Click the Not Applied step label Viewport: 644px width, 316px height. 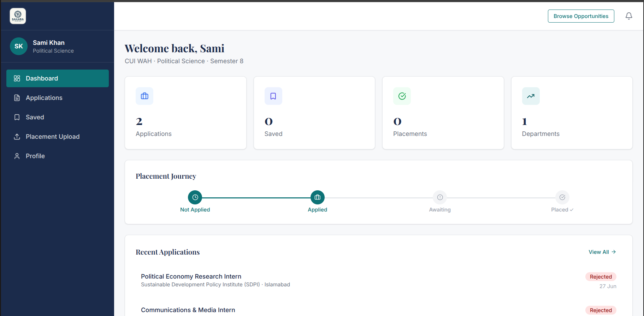tap(195, 210)
